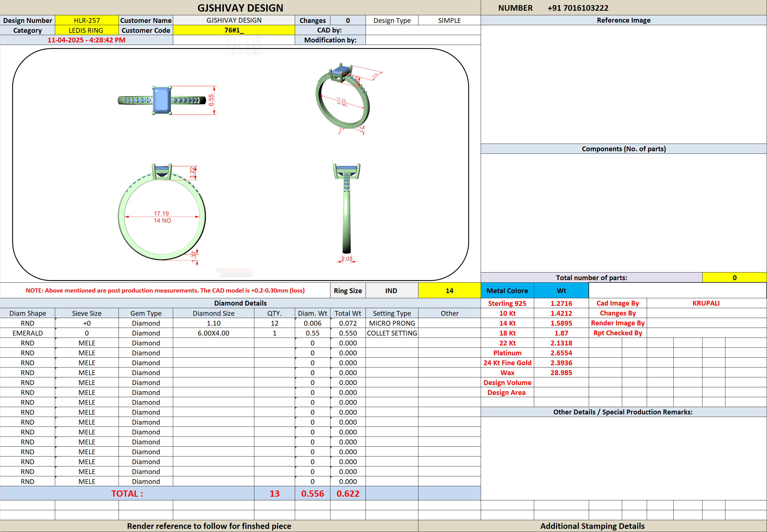Select the total weight 0.072 cell
Image resolution: width=767 pixels, height=532 pixels.
[348, 323]
